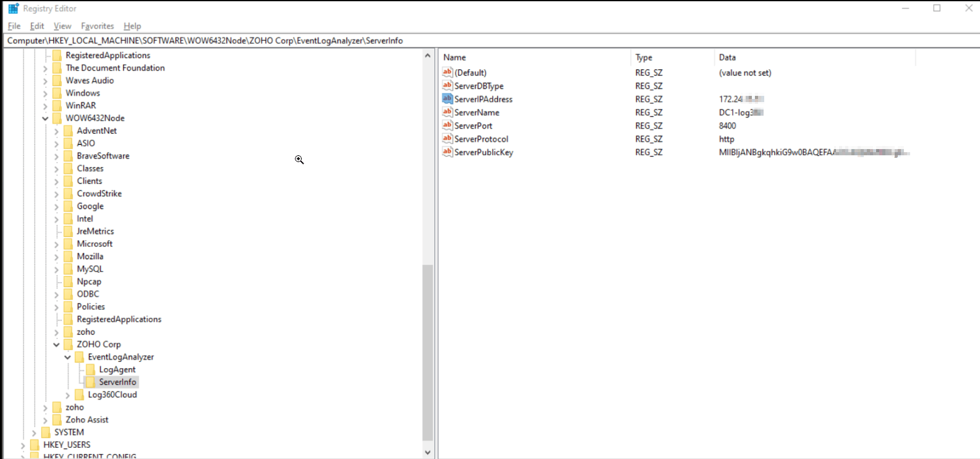This screenshot has height=459, width=980.
Task: Sort values by the Name column header
Action: pos(535,57)
